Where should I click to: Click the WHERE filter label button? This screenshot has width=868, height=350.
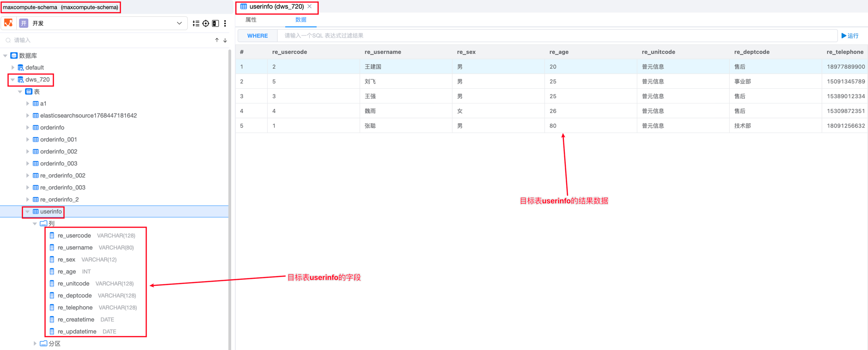(x=257, y=36)
